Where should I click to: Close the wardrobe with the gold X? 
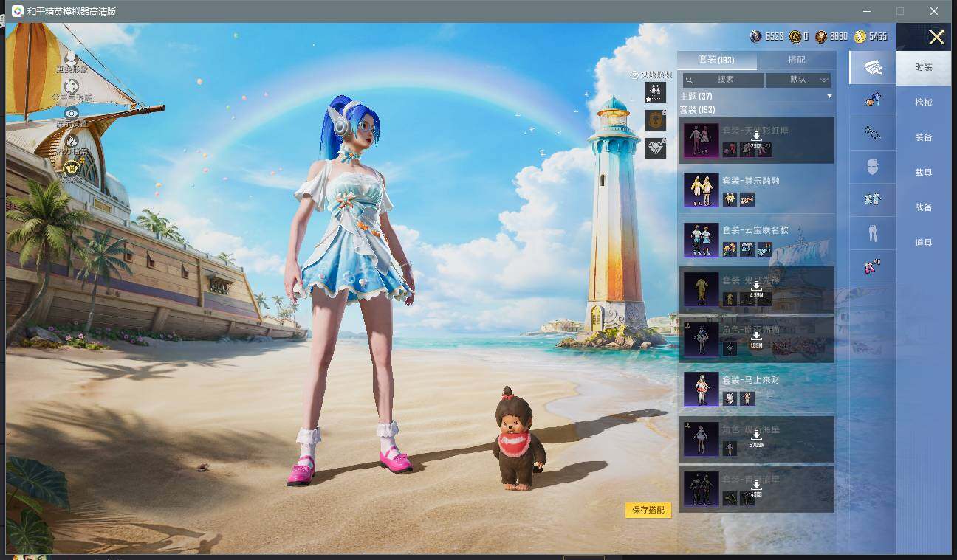coord(936,38)
